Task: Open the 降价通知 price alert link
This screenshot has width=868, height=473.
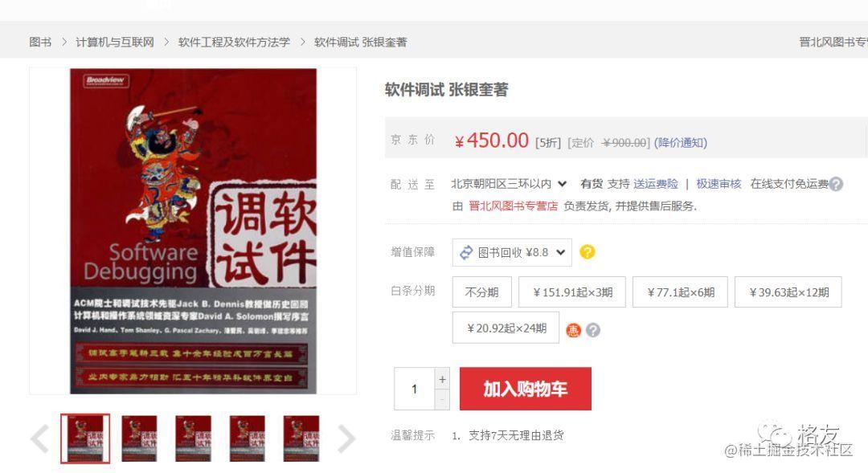Action: (x=681, y=143)
